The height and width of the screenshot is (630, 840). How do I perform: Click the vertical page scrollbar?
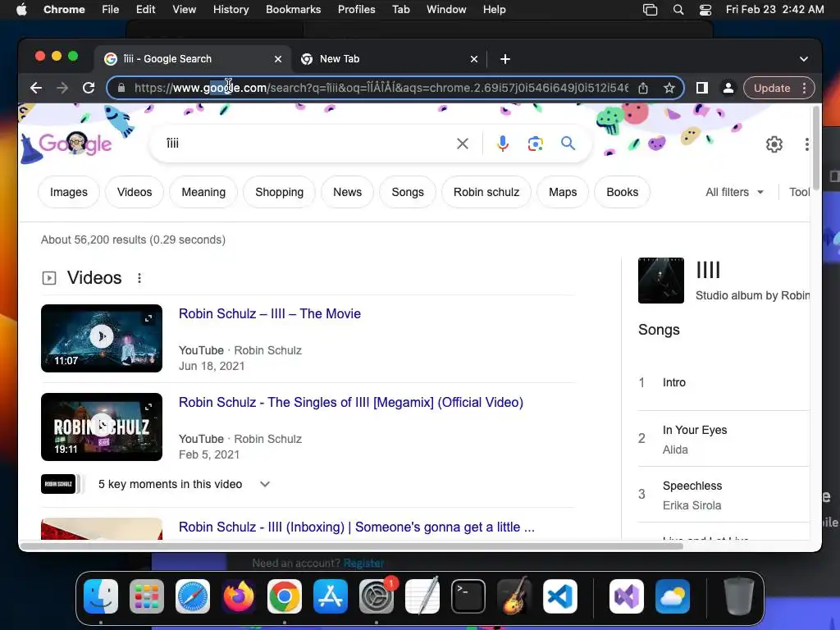[816, 148]
